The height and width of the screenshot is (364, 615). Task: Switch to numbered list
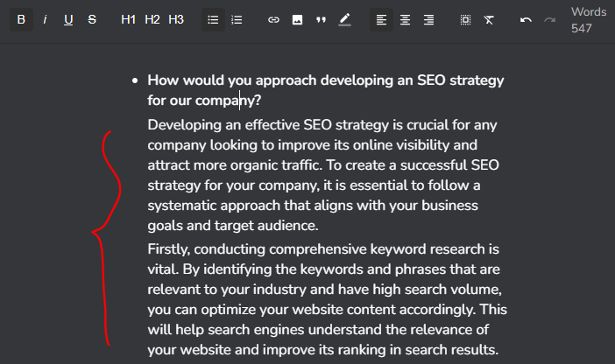[x=237, y=19]
